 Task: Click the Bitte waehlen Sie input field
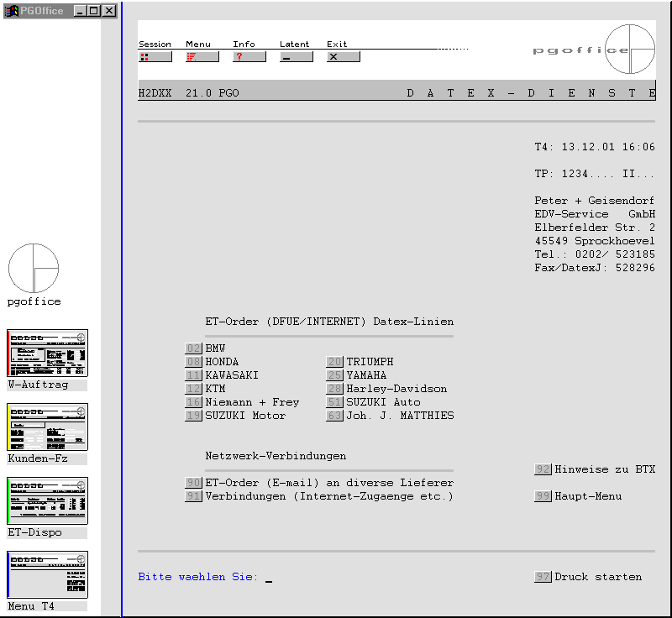tap(269, 578)
